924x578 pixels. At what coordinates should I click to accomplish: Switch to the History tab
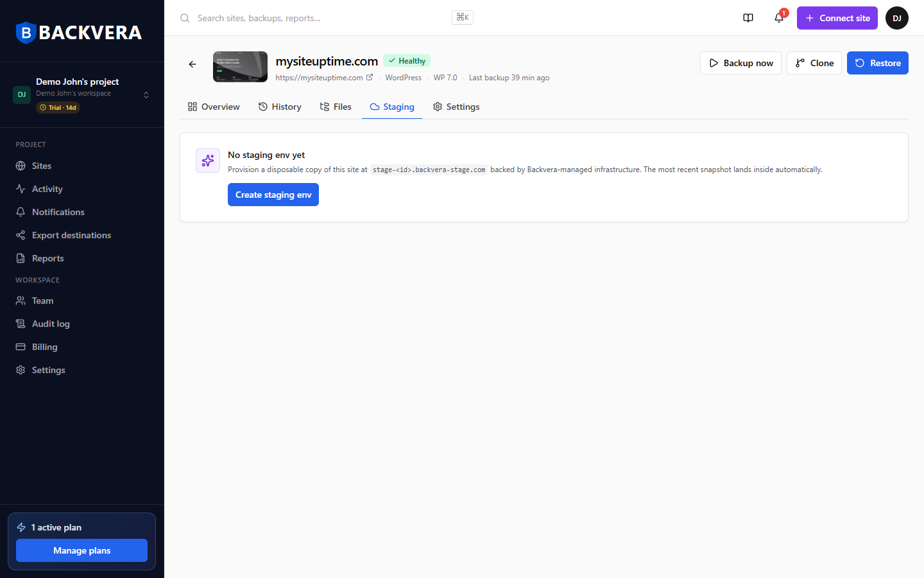point(280,107)
